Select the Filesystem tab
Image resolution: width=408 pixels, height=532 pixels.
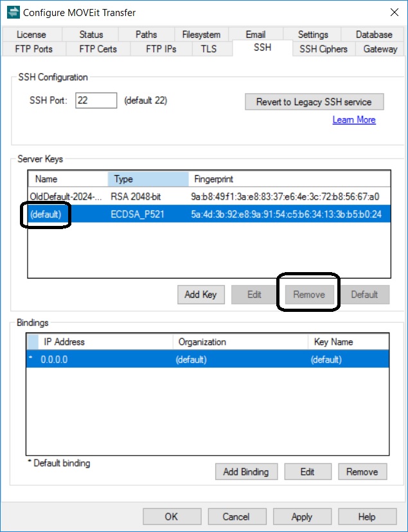[x=201, y=35]
